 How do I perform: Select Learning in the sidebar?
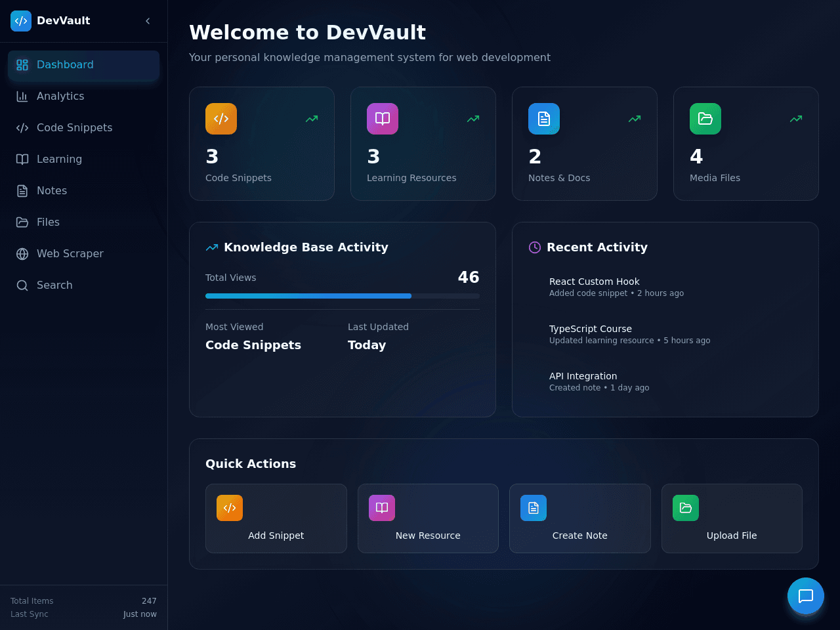[84, 159]
